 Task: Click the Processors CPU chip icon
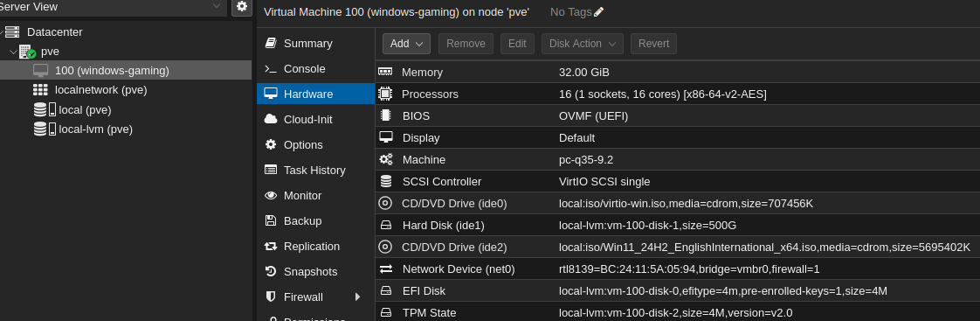pyautogui.click(x=385, y=94)
